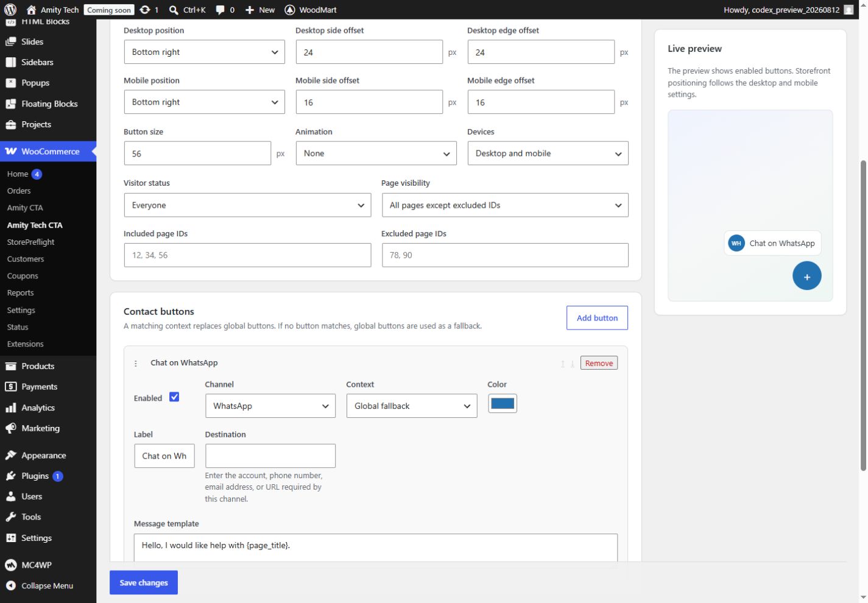Click the Tools wrench icon
868x603 pixels.
click(x=11, y=517)
